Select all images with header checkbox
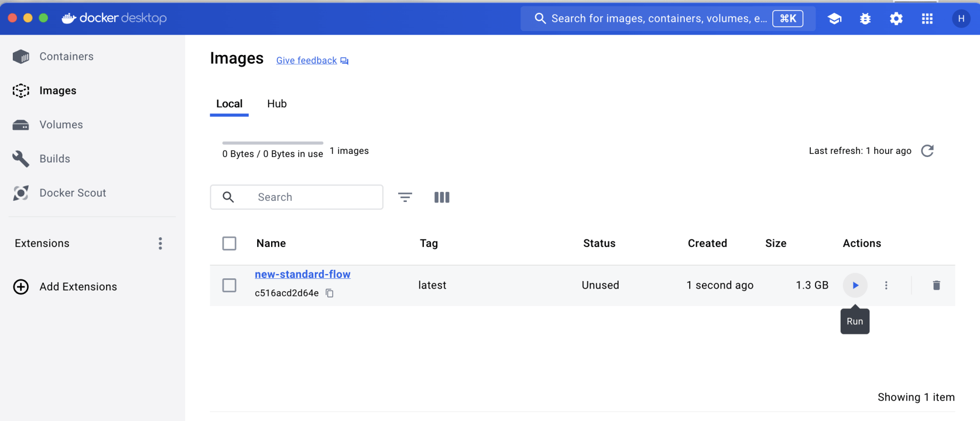The image size is (980, 421). (x=230, y=244)
